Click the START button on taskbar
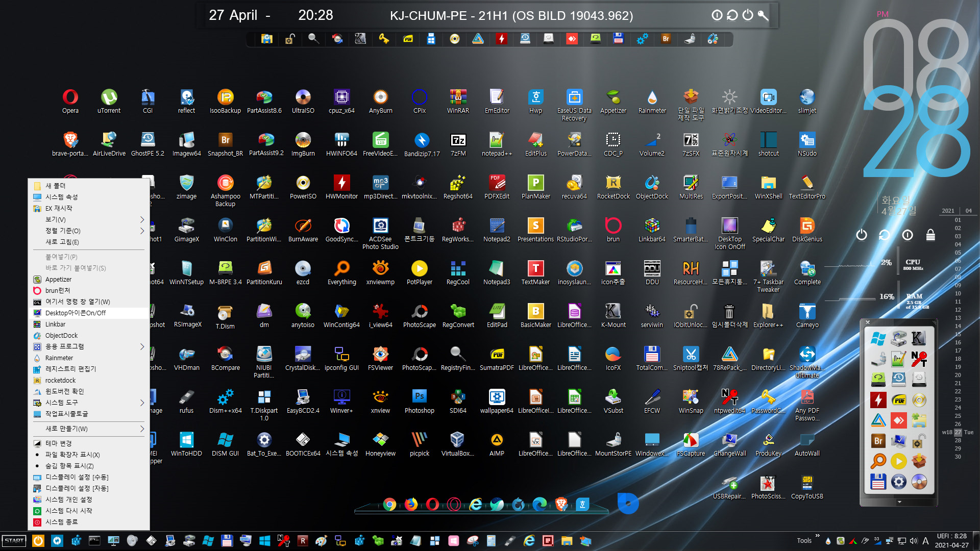Viewport: 980px width, 551px height. 14,541
